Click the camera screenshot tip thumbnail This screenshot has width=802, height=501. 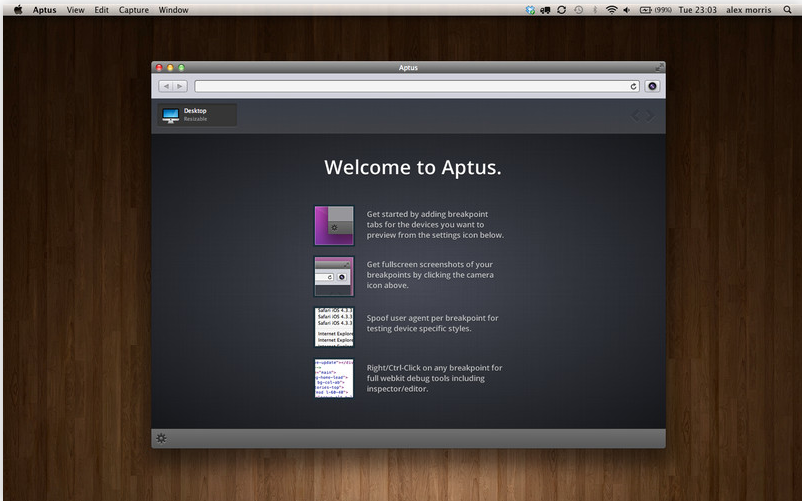coord(334,276)
